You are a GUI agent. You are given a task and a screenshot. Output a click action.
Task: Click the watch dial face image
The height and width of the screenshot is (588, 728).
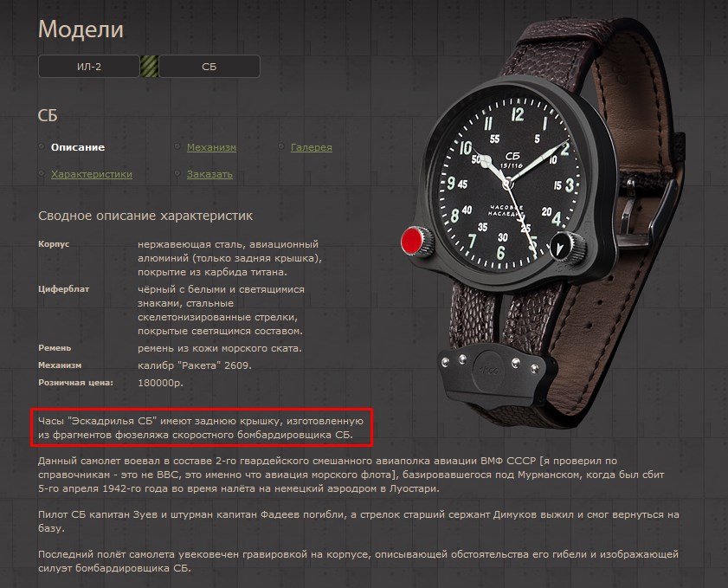(508, 184)
